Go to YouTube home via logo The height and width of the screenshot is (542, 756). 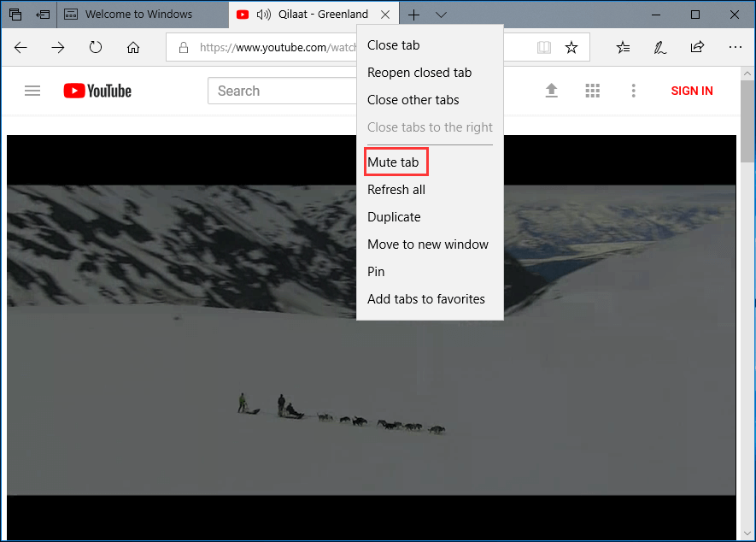tap(97, 91)
